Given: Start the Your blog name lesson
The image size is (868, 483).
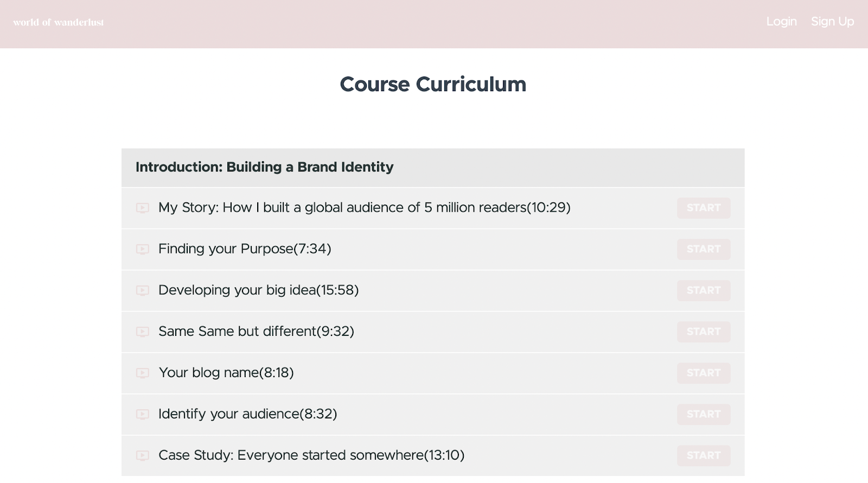Looking at the screenshot, I should pos(703,373).
